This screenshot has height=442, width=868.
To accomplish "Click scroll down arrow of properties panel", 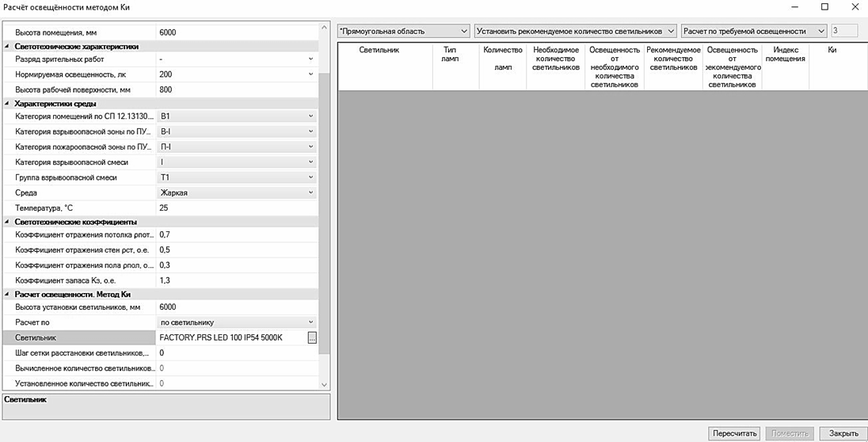I will tap(323, 384).
